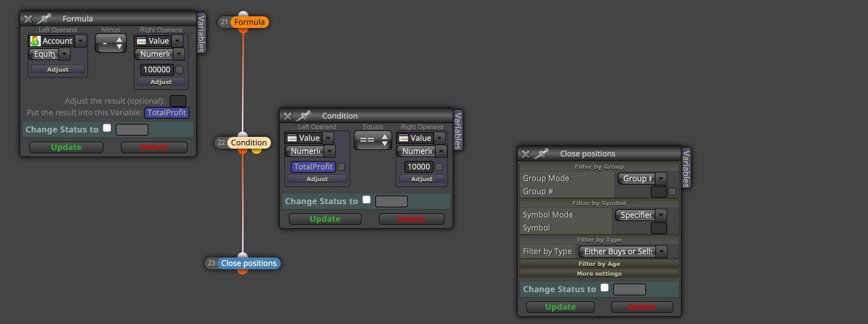The width and height of the screenshot is (868, 324).
Task: Open Condition left operand Numeric dropdown
Action: pyautogui.click(x=330, y=151)
